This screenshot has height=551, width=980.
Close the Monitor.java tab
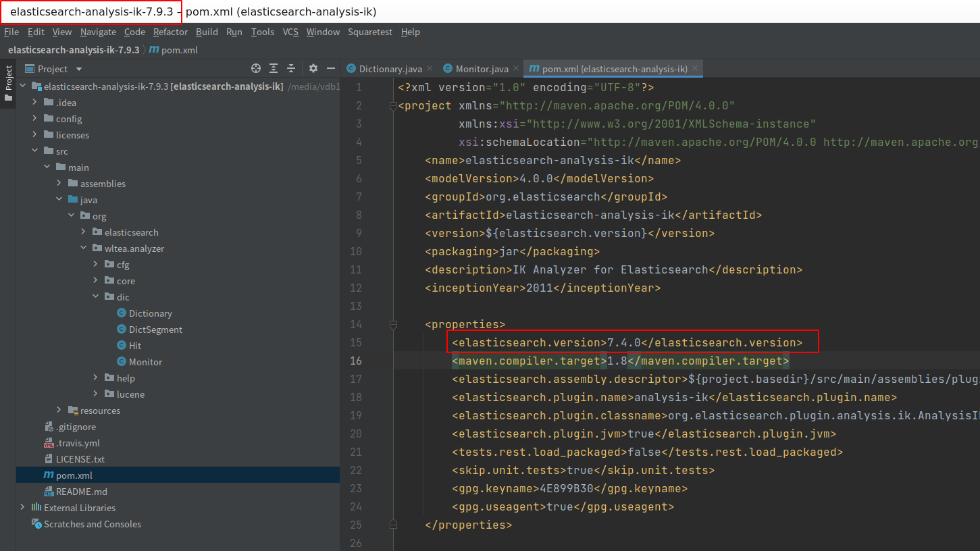pyautogui.click(x=516, y=69)
